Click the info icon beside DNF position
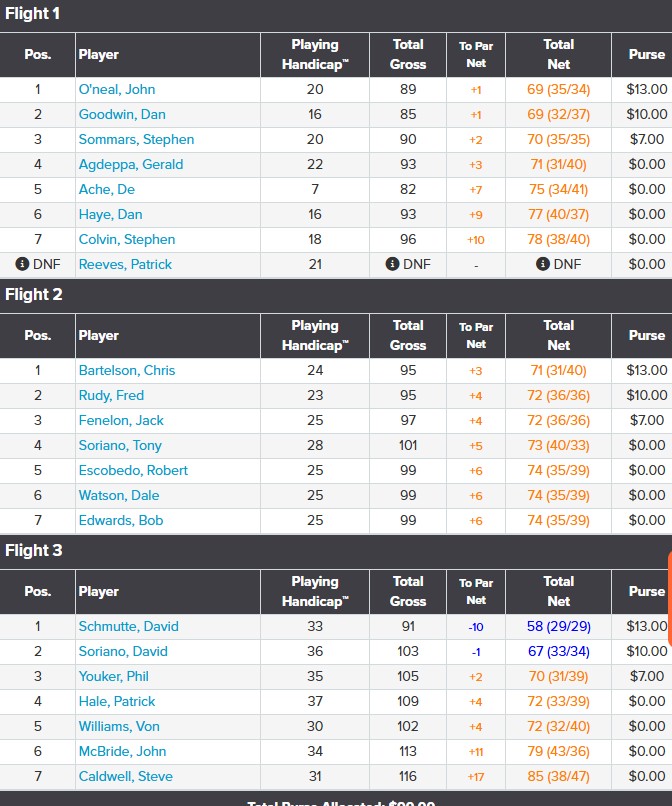 click(22, 264)
